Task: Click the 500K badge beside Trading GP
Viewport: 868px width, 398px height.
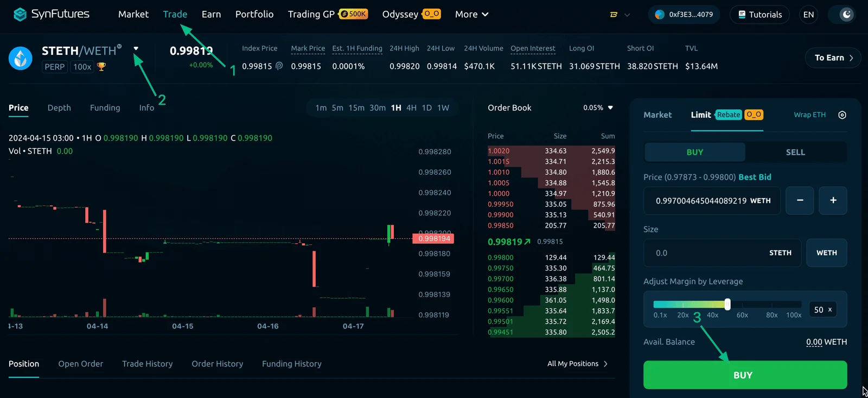Action: [x=353, y=14]
